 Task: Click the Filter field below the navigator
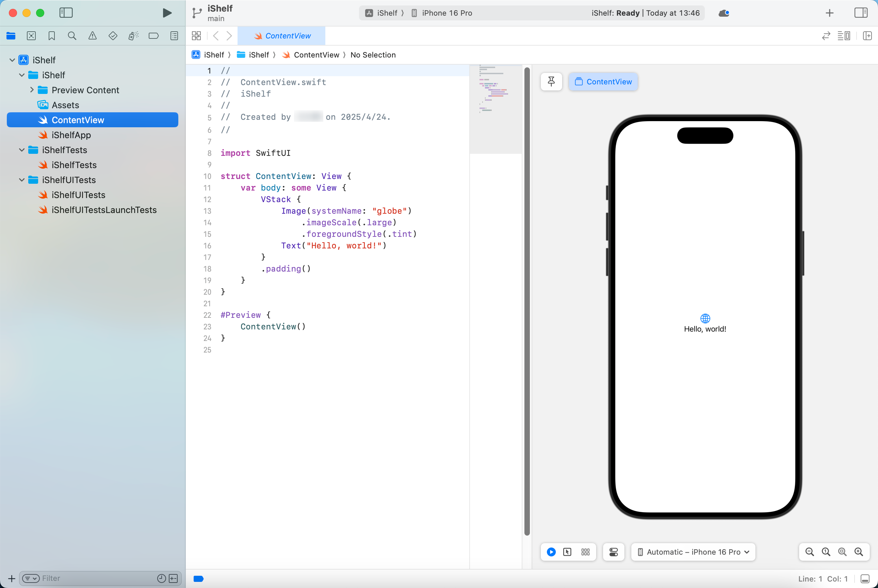pos(94,578)
